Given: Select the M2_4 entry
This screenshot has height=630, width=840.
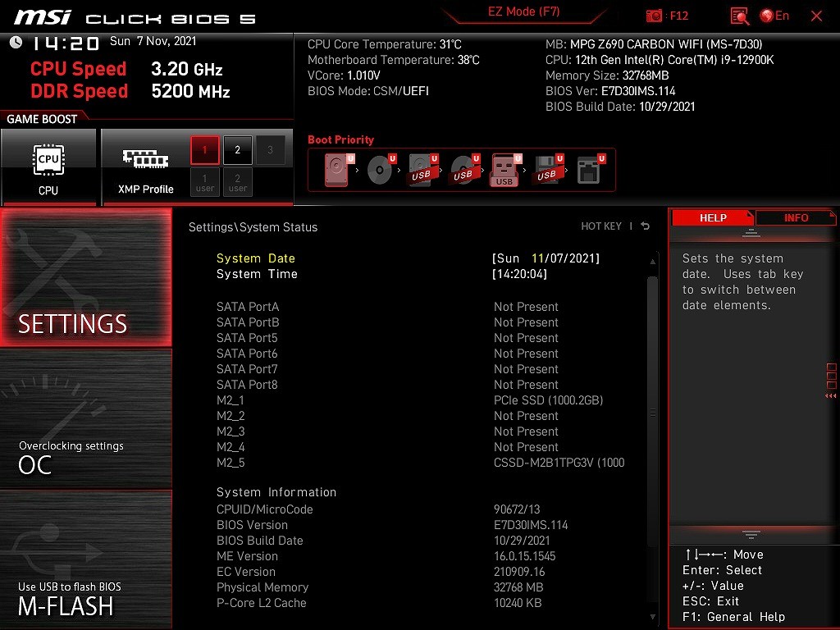Looking at the screenshot, I should [387, 447].
